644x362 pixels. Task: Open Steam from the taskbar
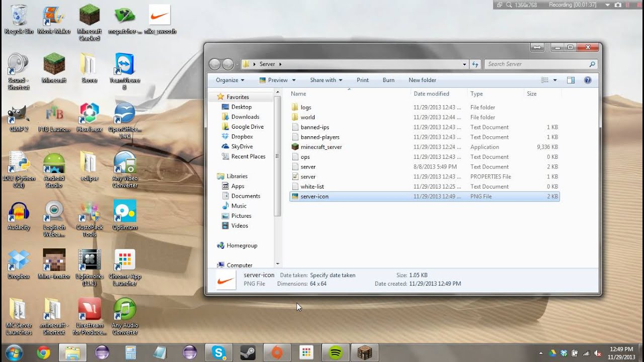coord(248,352)
